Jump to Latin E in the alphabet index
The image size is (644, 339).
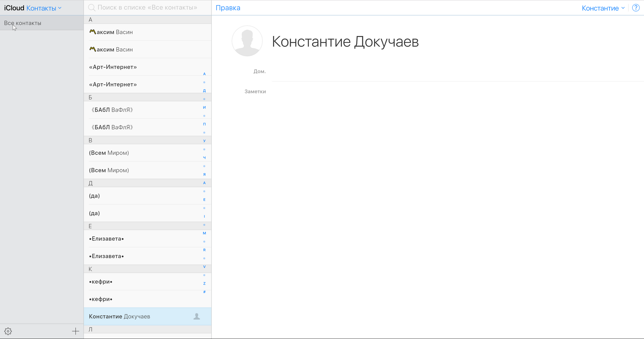[x=204, y=200]
